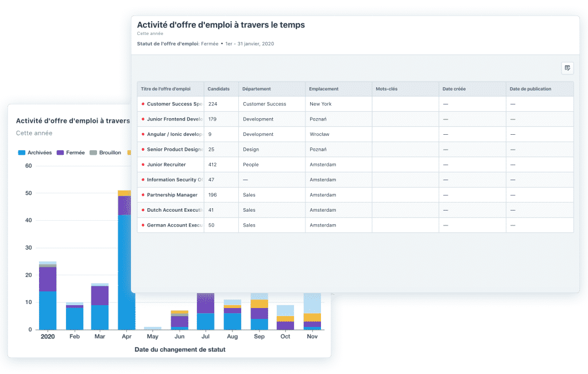Toggle the Fermée series in the legend
This screenshot has height=374, width=588.
click(x=71, y=153)
